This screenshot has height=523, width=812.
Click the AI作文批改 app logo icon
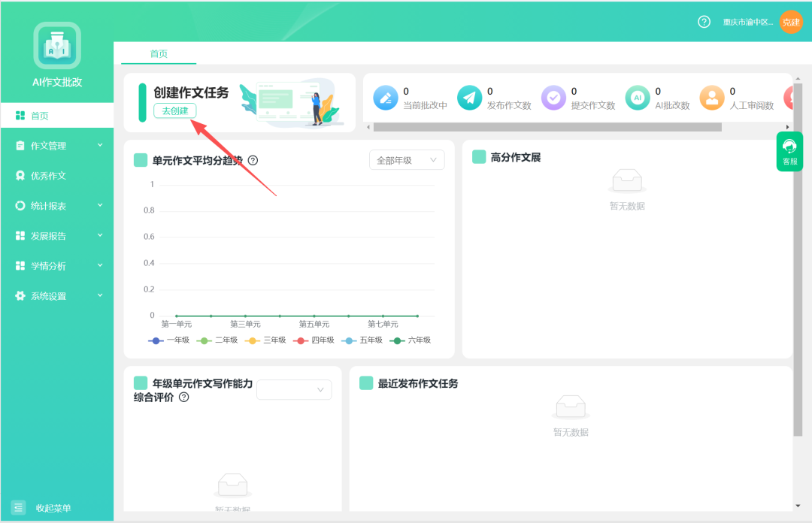pyautogui.click(x=56, y=45)
